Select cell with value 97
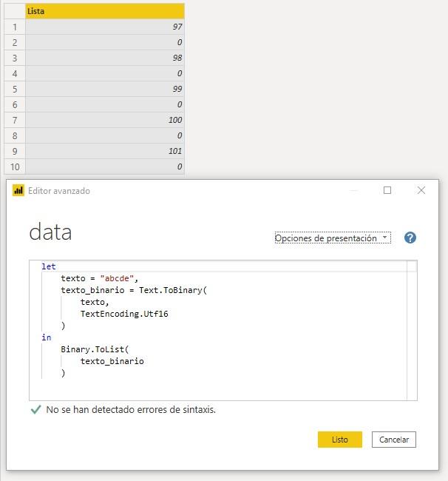Screen dimensions: 448x481 (x=105, y=27)
